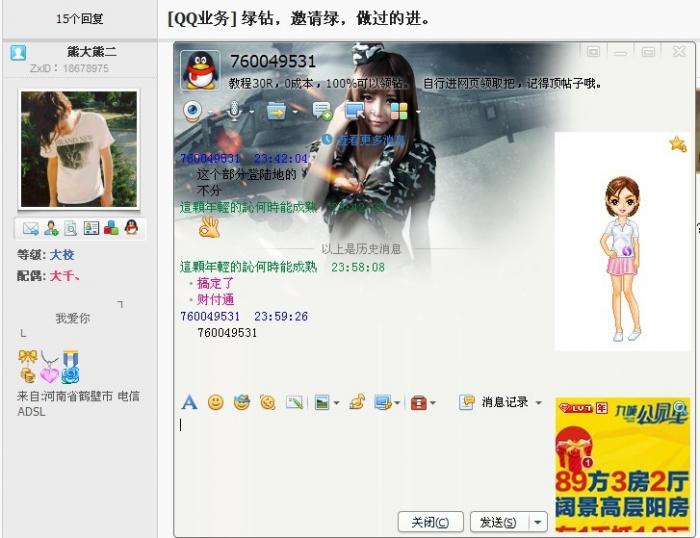Click the blue user icon beside 熊大熊二
The width and height of the screenshot is (700, 538).
click(x=18, y=53)
